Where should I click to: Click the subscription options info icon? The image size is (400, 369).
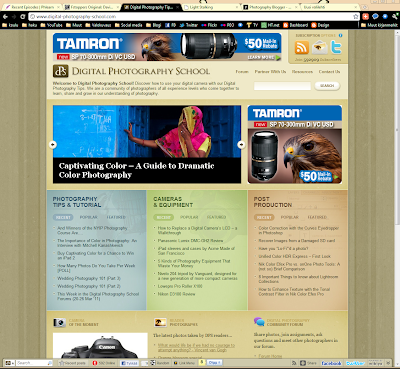coord(340,35)
